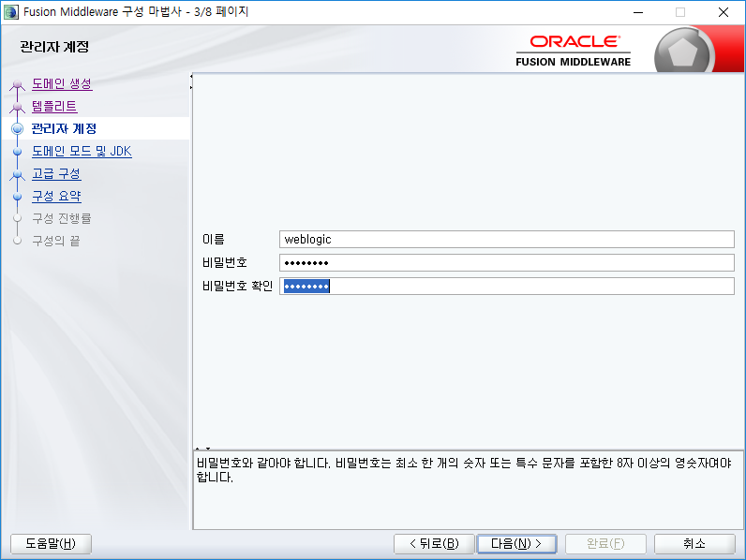Click the wizard app icon in title bar
Image resolution: width=746 pixels, height=560 pixels.
pos(11,12)
